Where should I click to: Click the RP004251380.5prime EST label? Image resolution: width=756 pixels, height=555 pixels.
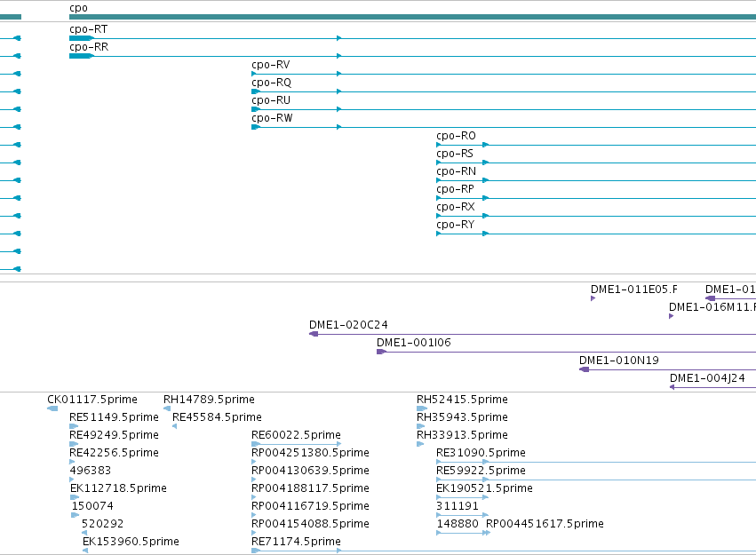pos(310,454)
